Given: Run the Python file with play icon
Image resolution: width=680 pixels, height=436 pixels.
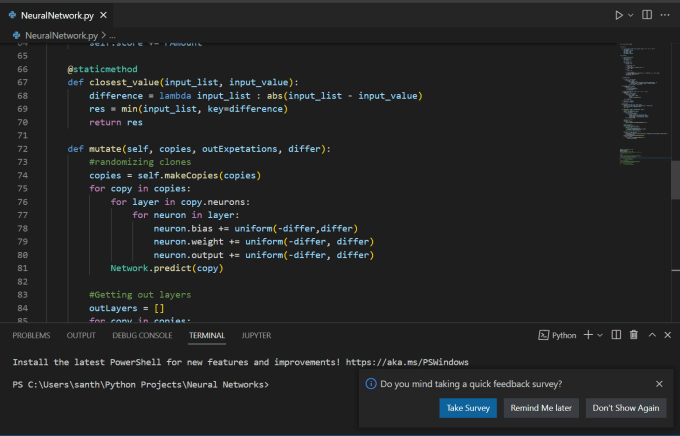Looking at the screenshot, I should (x=619, y=15).
